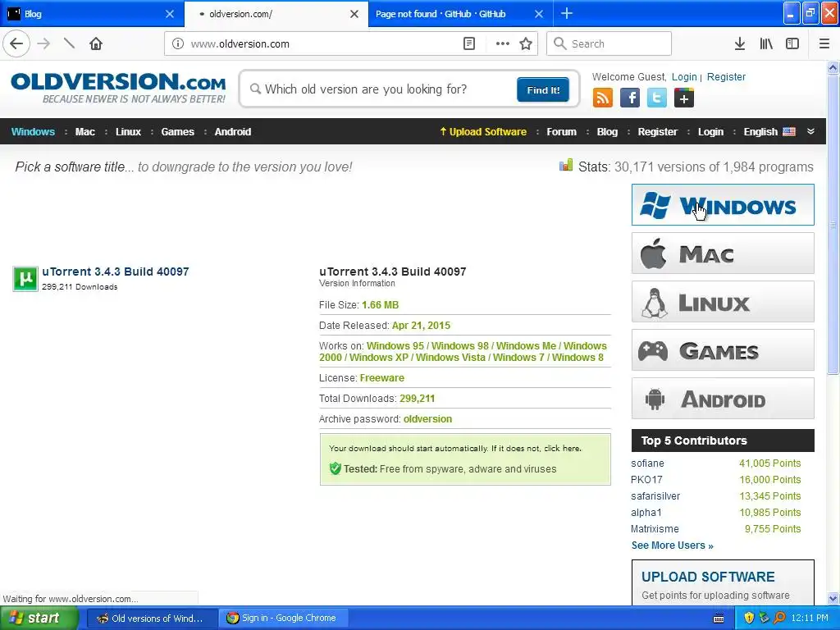Click the large Android category button
The height and width of the screenshot is (630, 840).
723,399
